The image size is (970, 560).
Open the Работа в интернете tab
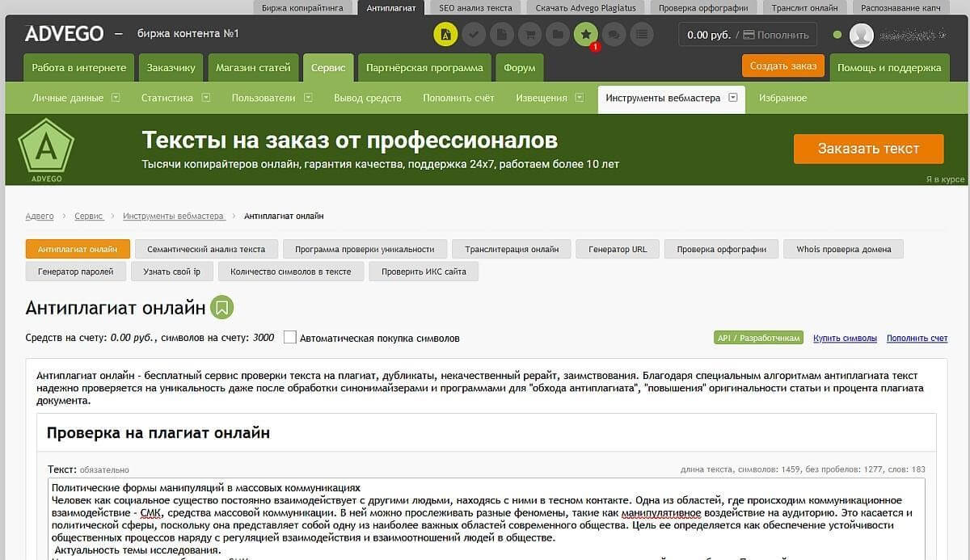pos(79,68)
